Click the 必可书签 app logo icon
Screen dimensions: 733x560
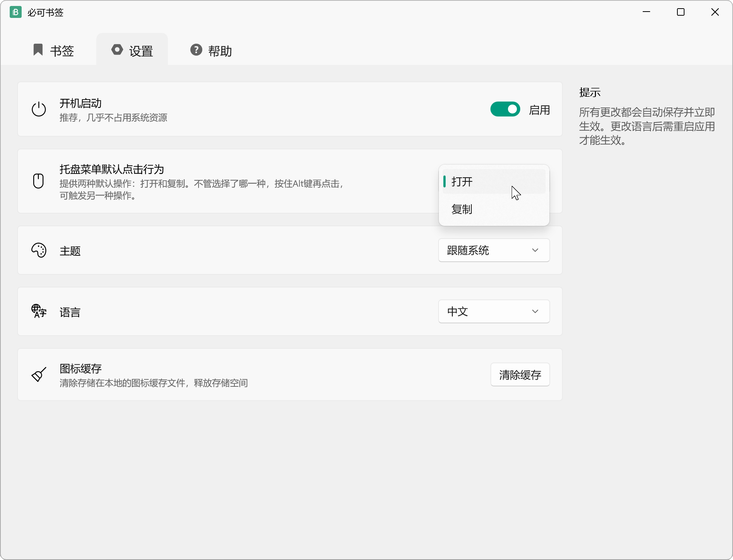coord(15,12)
